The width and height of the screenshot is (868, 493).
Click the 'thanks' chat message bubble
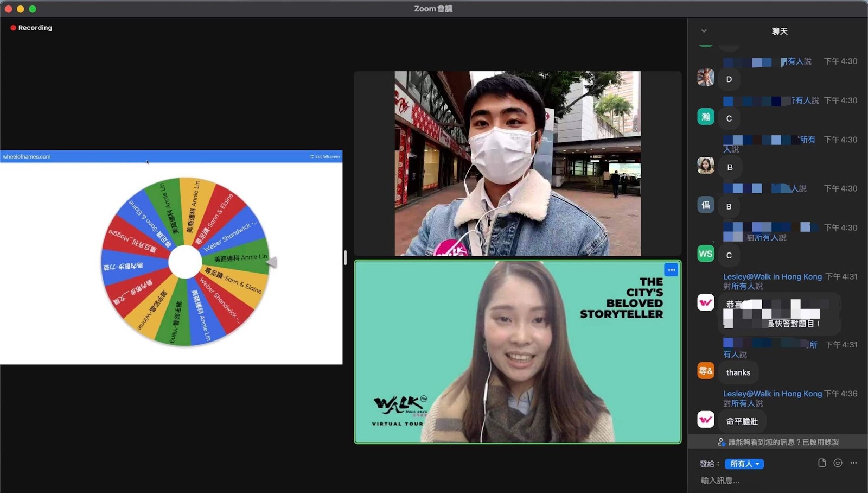coord(738,372)
